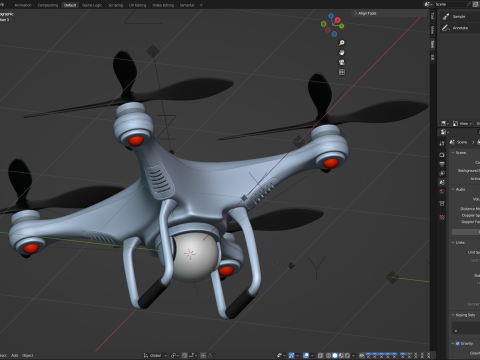
Task: Switch to wireframe viewport shading
Action: (328, 355)
